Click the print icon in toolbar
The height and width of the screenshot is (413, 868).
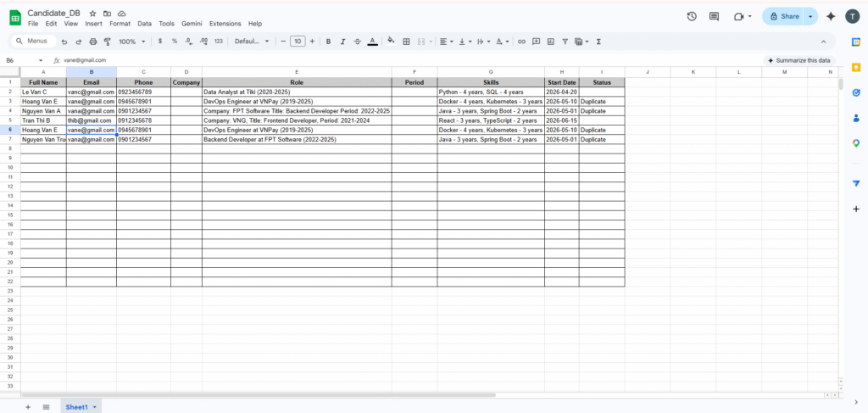pos(92,41)
